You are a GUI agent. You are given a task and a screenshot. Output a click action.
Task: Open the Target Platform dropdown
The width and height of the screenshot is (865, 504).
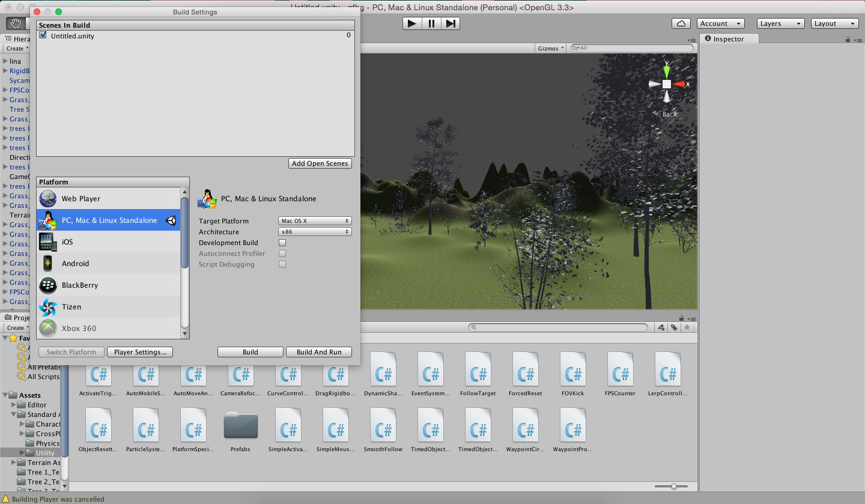(314, 220)
